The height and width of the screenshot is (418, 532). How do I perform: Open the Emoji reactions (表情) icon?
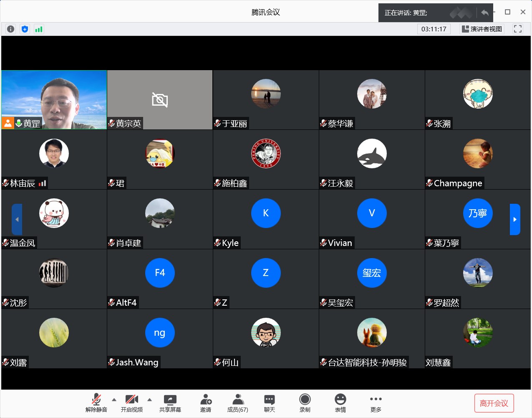tap(340, 403)
